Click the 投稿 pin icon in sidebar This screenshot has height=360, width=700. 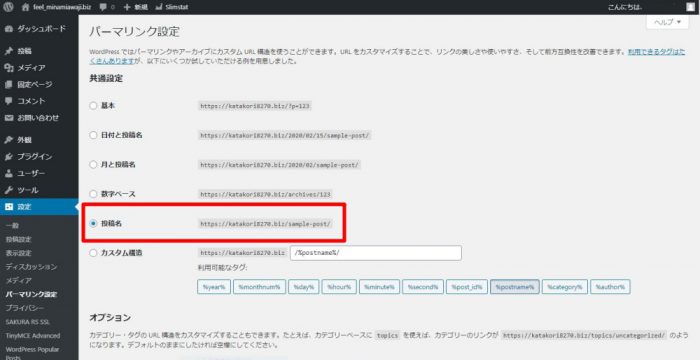8,51
